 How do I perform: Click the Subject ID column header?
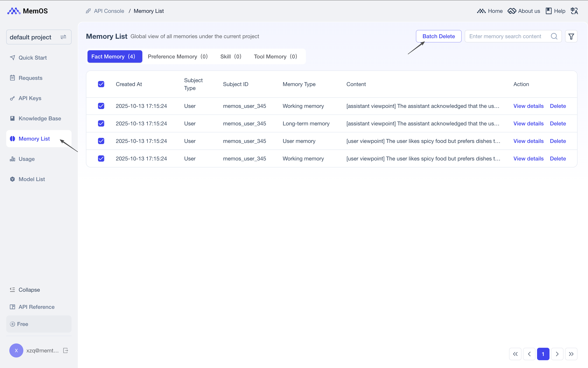(x=235, y=84)
